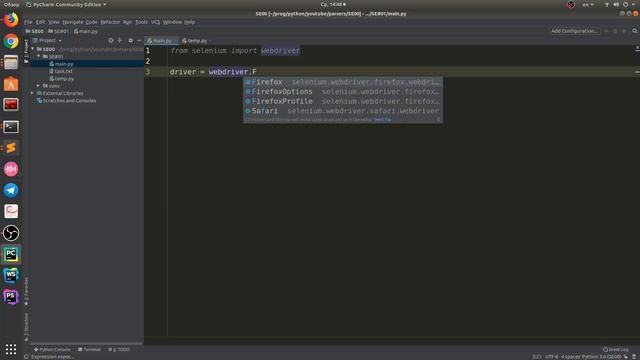Open the keyboard language 'en' dropdown
Screen dimensions: 640x360
point(588,4)
